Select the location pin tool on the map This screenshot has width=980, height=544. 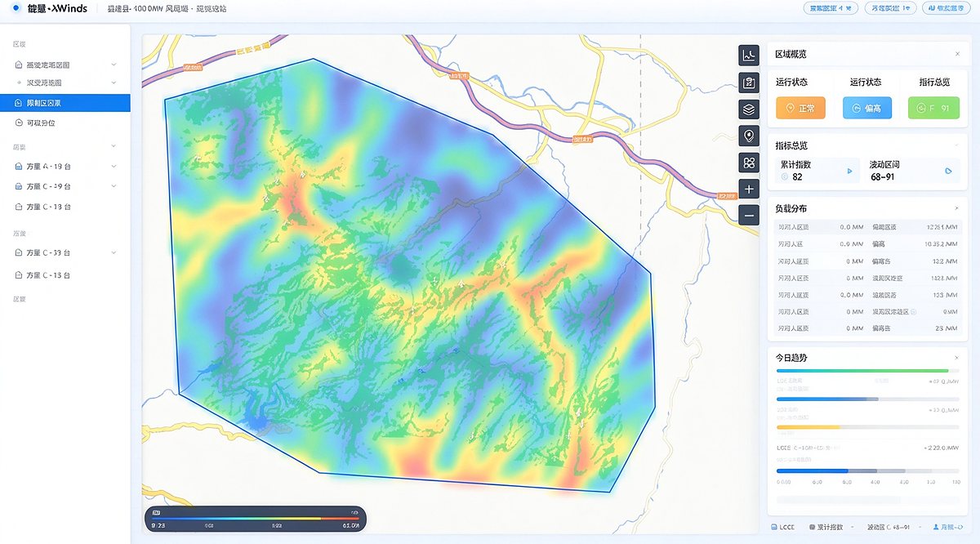pyautogui.click(x=749, y=136)
